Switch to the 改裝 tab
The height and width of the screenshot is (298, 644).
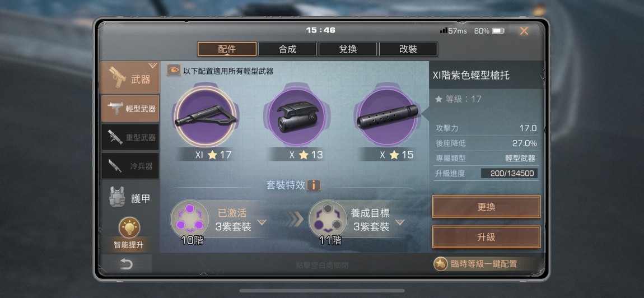point(408,49)
